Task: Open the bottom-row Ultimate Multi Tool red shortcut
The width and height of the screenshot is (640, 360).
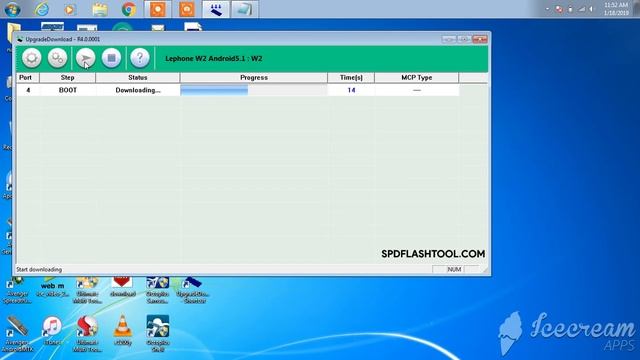Action: 87,333
